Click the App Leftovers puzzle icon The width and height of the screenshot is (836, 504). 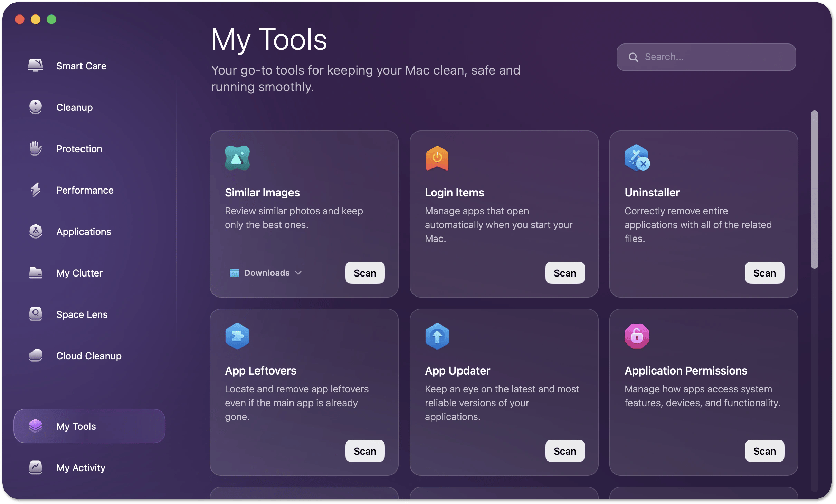click(x=237, y=336)
